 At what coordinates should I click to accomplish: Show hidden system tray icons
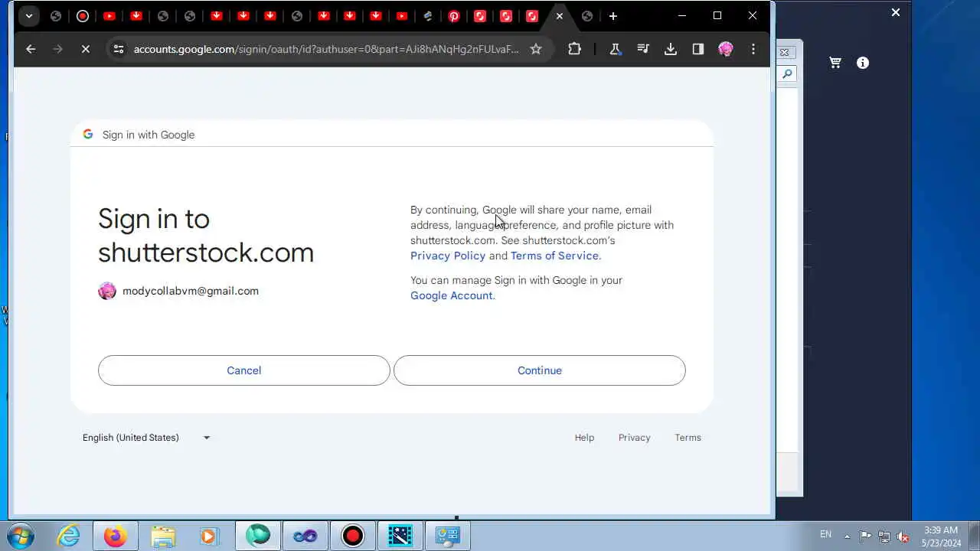tap(847, 536)
